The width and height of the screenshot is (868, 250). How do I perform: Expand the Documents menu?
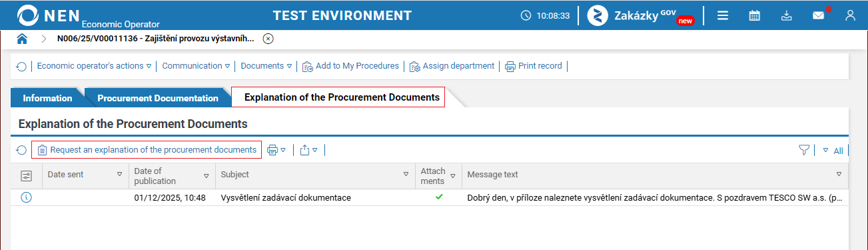(266, 66)
